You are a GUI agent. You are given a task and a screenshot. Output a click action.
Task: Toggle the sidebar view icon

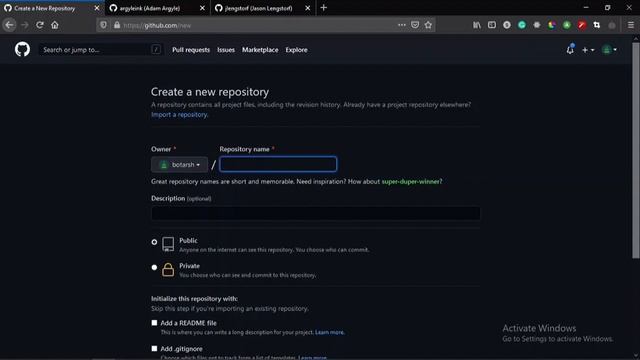[492, 25]
